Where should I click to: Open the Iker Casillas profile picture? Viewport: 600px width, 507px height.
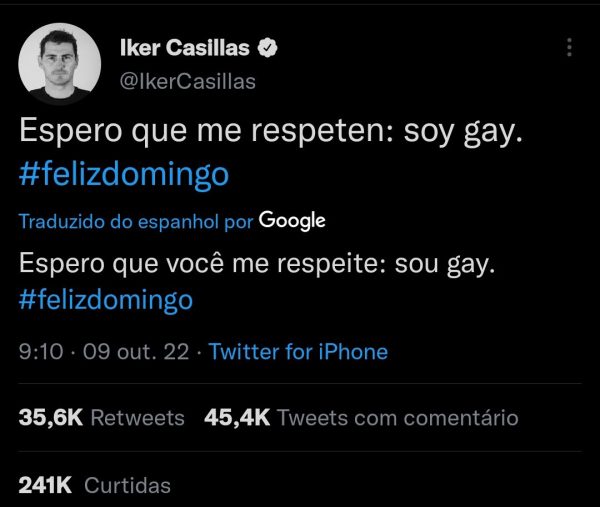click(x=60, y=64)
